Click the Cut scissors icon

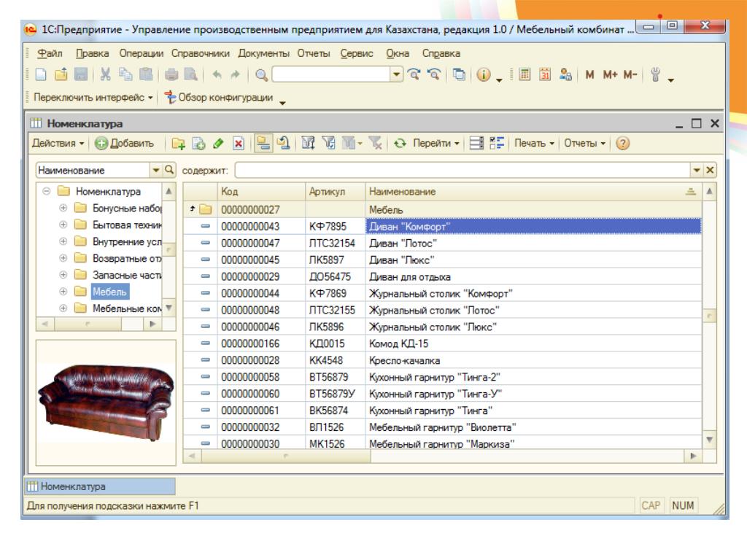pos(105,74)
